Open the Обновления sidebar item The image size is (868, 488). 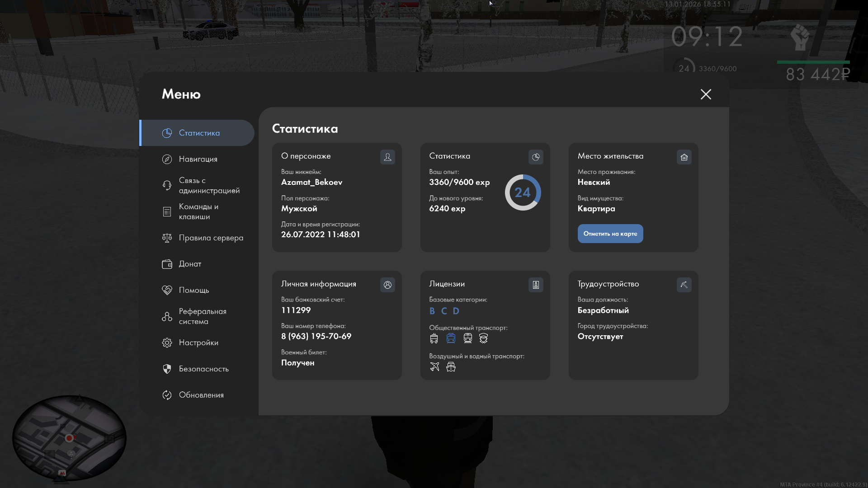pos(201,395)
